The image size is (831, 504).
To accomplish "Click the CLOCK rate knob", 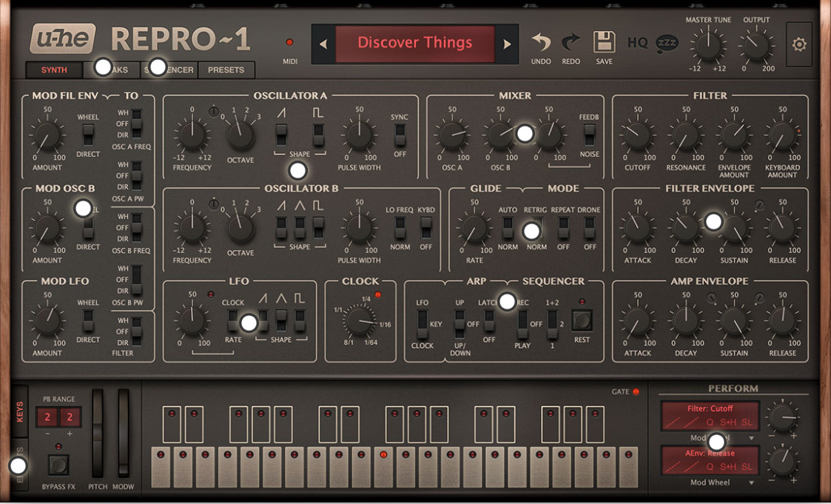I will coord(360,321).
